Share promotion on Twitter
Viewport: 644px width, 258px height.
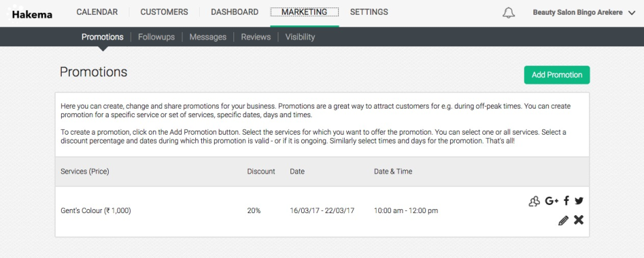(579, 201)
